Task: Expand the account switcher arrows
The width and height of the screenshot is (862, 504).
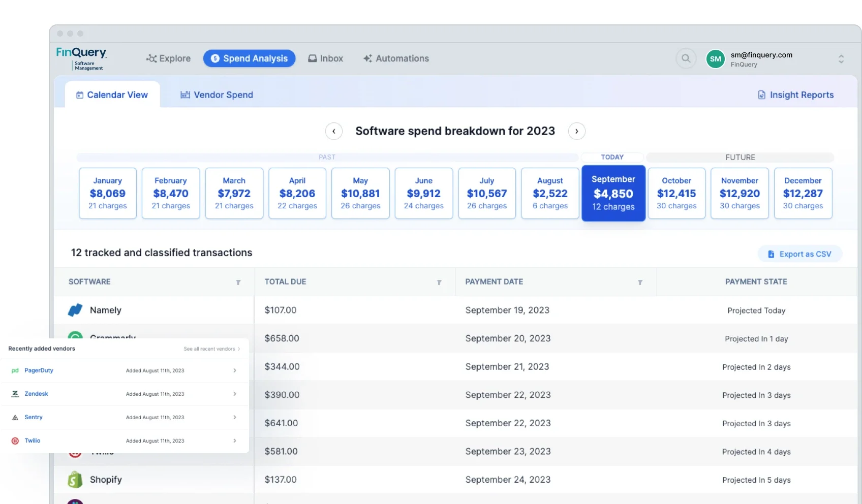Action: pos(841,59)
